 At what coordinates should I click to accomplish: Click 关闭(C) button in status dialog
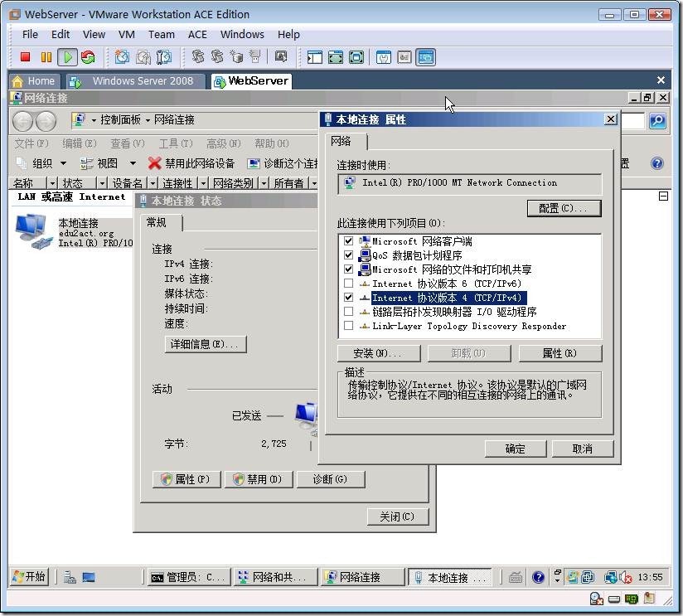coord(398,517)
